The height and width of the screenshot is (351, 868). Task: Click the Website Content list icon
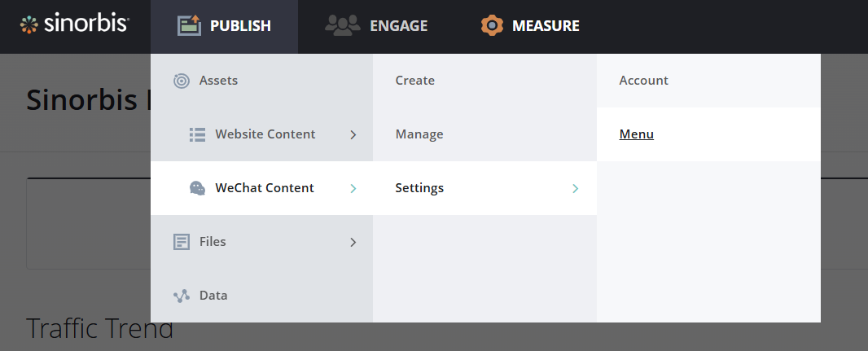[x=197, y=134]
